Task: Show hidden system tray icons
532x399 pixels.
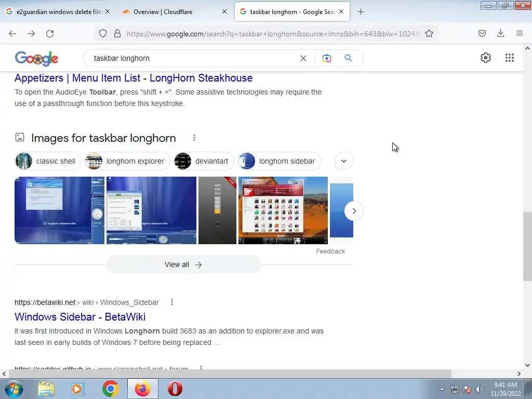Action: tap(442, 389)
